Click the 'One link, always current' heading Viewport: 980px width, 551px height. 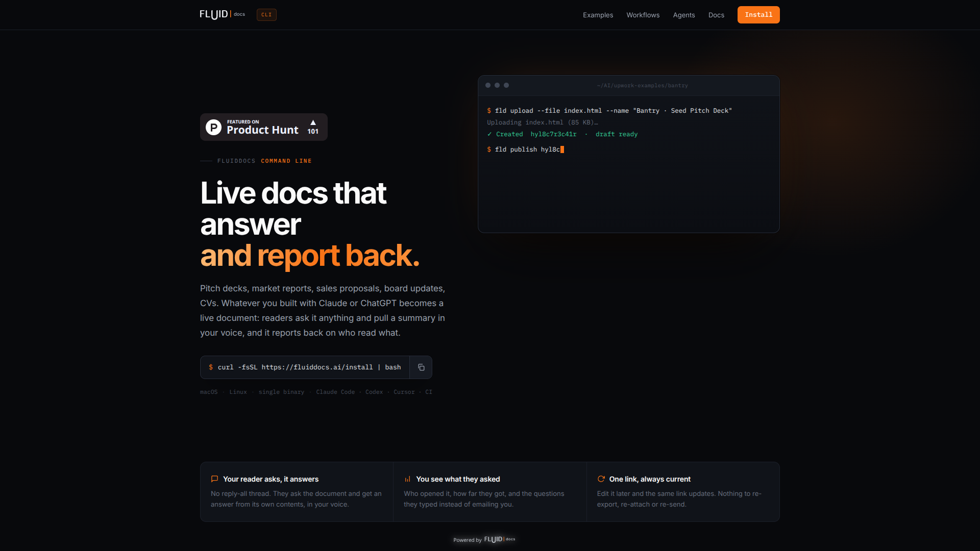[650, 479]
